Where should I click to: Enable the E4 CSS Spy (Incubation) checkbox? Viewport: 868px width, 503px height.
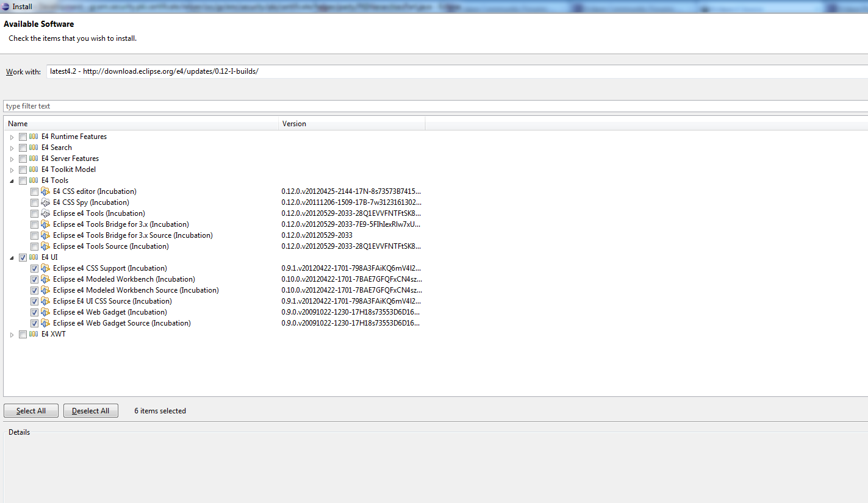click(34, 202)
